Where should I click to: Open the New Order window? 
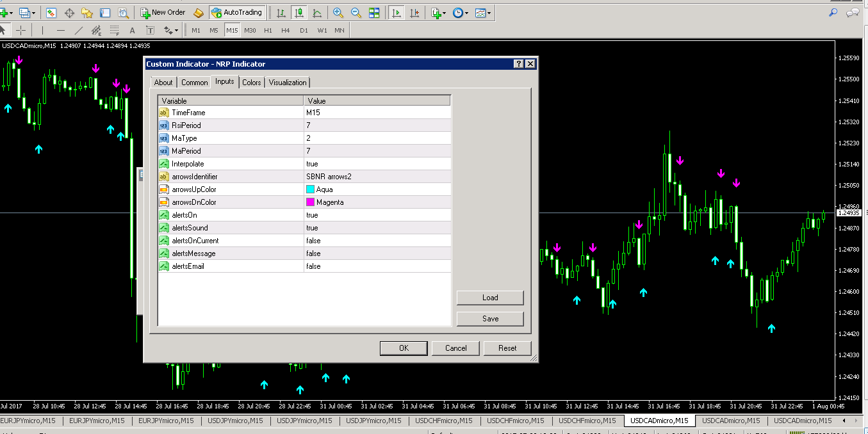[163, 12]
